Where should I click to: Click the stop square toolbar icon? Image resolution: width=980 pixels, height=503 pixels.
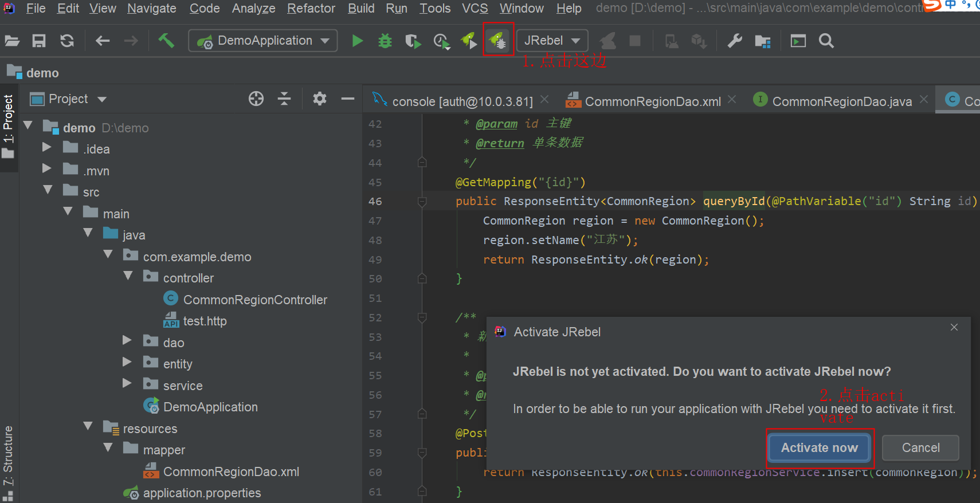point(635,41)
